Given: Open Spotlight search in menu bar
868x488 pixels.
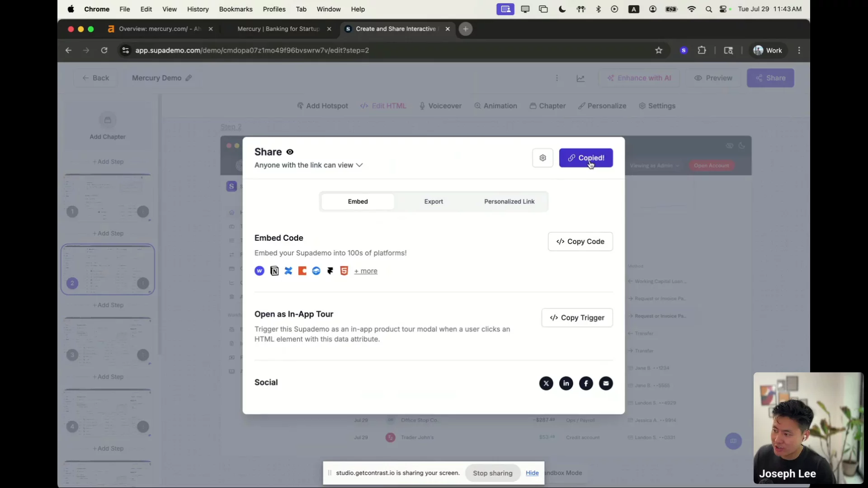Looking at the screenshot, I should [709, 9].
